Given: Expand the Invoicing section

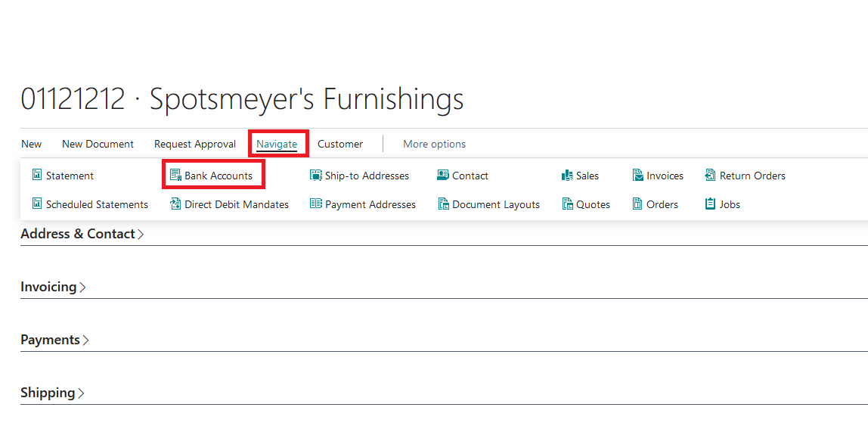Looking at the screenshot, I should 53,287.
